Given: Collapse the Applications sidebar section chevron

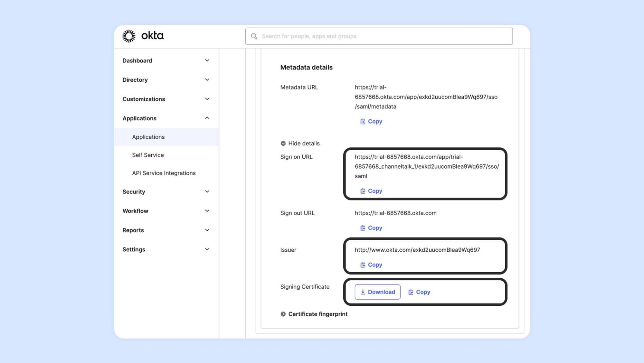Looking at the screenshot, I should 207,118.
